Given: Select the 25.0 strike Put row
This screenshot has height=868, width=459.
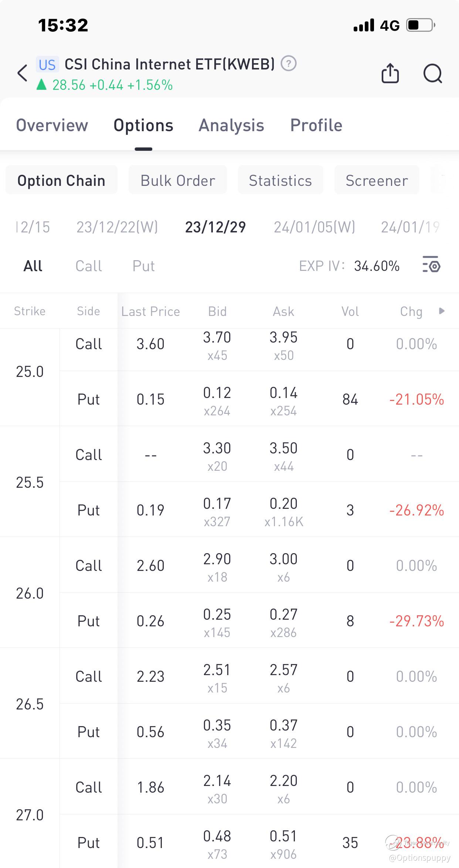Looking at the screenshot, I should point(89,399).
